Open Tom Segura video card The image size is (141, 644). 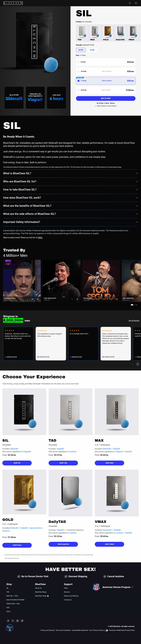click(x=101, y=281)
